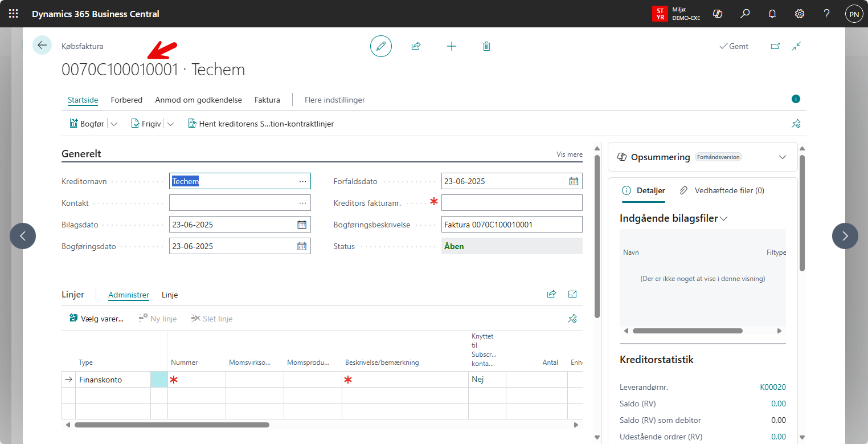
Task: Select the Linje lines tab
Action: (170, 295)
